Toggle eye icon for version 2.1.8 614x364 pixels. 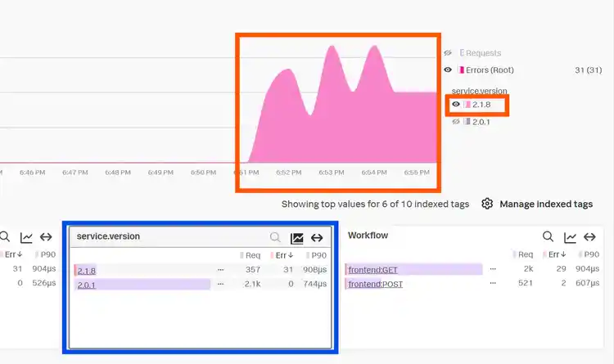456,105
